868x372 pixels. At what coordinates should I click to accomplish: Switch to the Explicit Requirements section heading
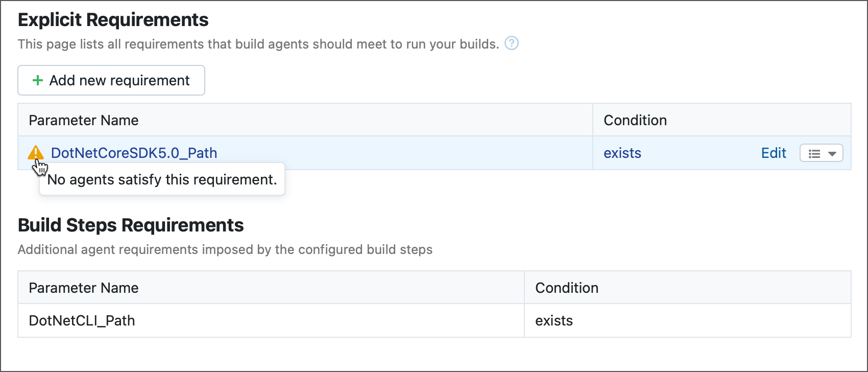[113, 19]
